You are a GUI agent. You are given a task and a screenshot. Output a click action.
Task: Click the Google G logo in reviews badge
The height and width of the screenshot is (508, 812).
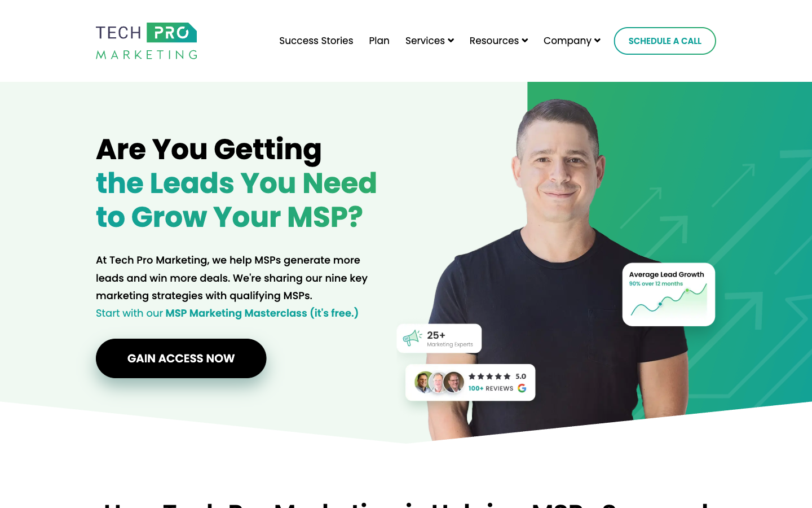(x=522, y=388)
